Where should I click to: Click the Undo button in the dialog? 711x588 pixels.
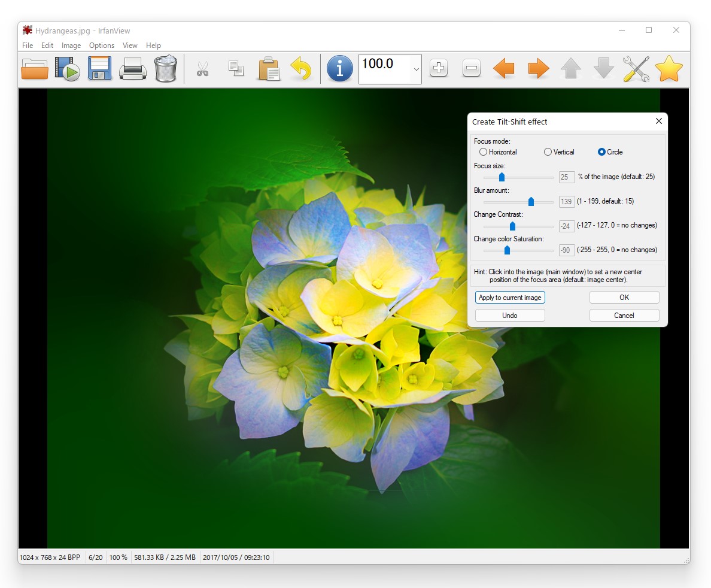pyautogui.click(x=510, y=316)
